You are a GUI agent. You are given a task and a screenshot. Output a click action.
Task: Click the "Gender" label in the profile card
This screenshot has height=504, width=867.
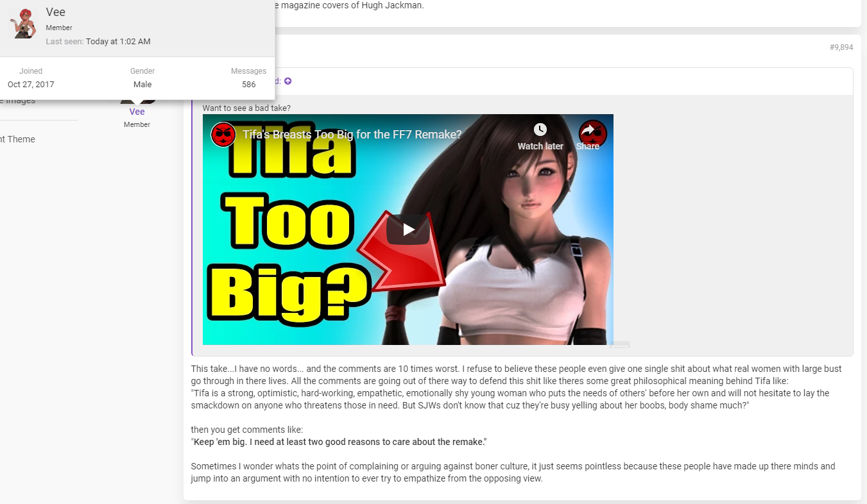click(x=142, y=71)
